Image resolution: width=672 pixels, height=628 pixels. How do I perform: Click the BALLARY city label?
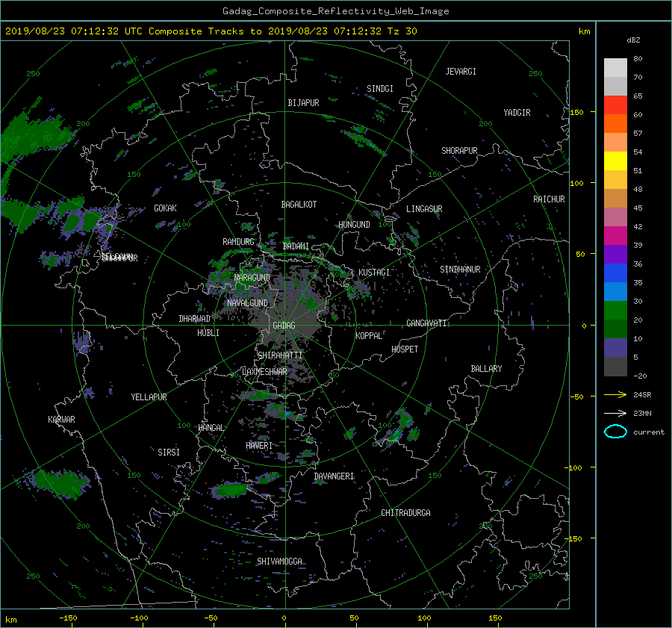(486, 369)
